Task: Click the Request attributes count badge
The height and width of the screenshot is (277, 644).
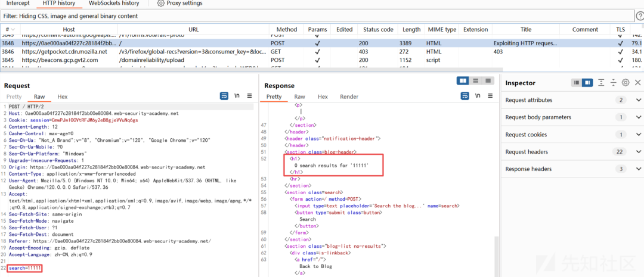Action: coord(621,100)
